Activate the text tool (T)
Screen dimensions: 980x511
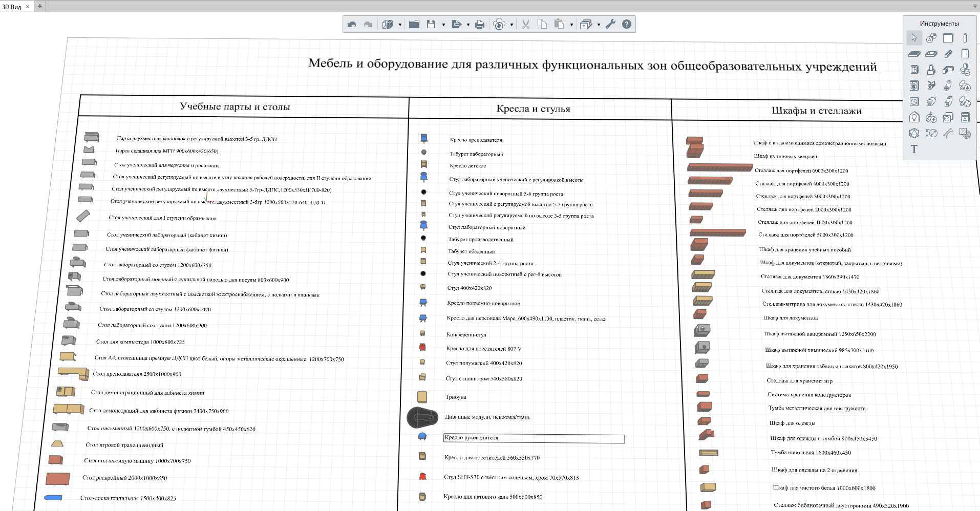[914, 149]
